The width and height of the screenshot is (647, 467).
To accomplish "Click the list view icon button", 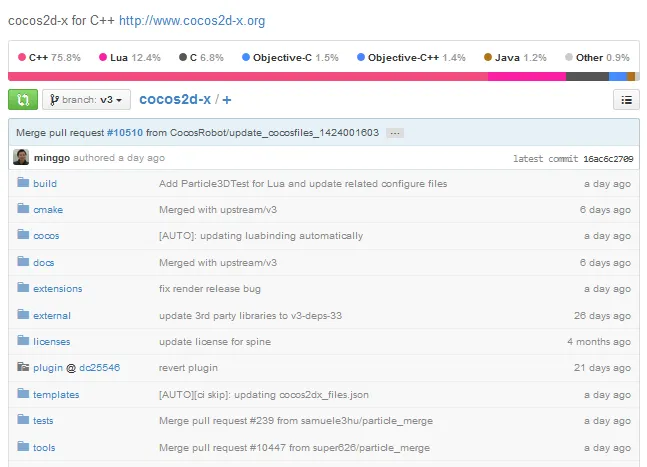I will (625, 100).
